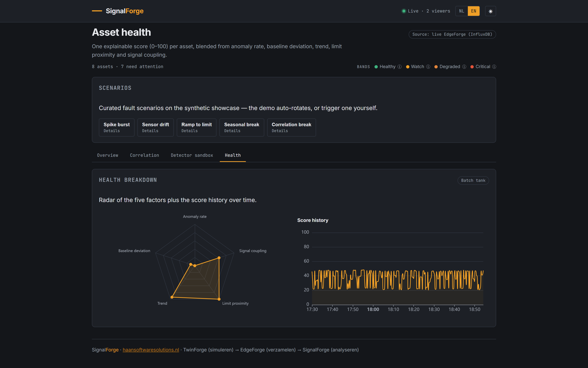
Task: Click the yellow Watch band swatch
Action: [x=408, y=67]
